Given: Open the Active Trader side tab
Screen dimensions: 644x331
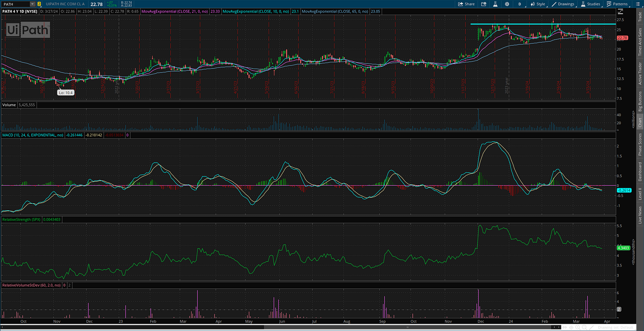Looking at the screenshot, I should (640, 73).
